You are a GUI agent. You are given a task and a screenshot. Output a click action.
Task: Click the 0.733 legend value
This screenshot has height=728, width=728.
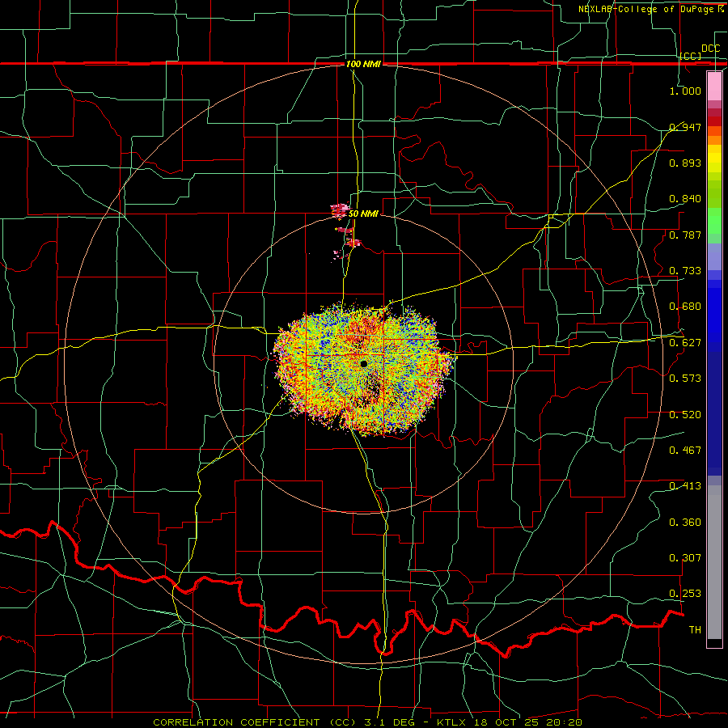click(685, 271)
